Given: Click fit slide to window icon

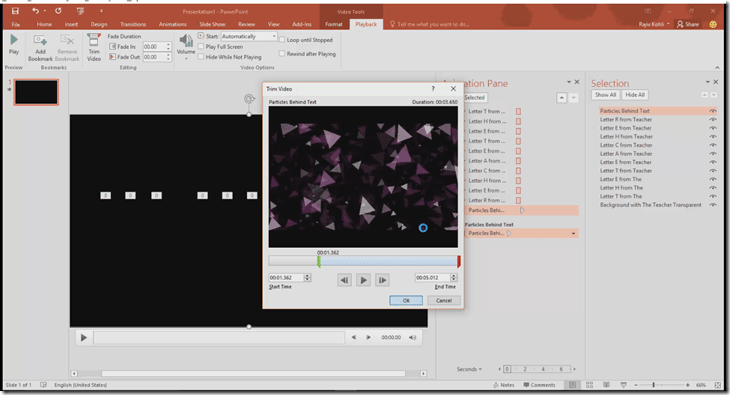Looking at the screenshot, I should point(717,385).
